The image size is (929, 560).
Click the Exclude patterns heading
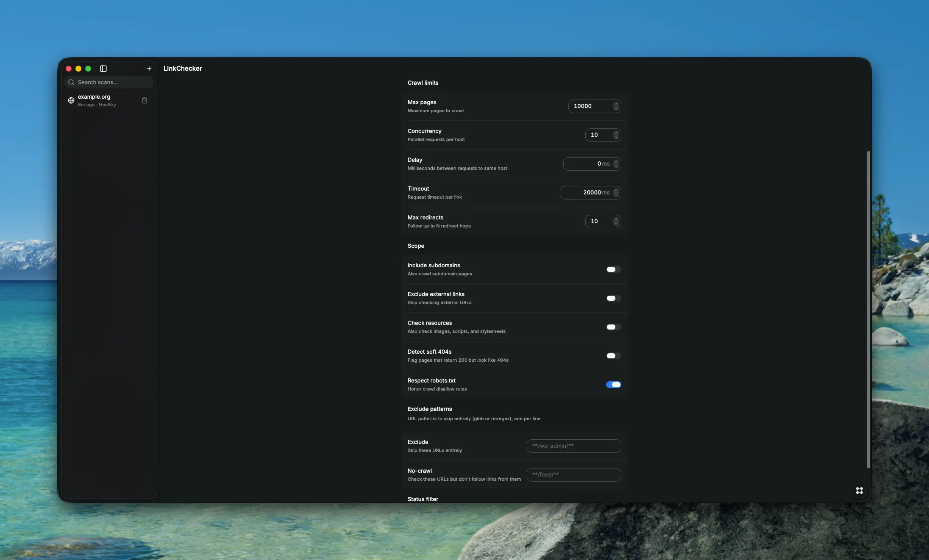point(430,409)
